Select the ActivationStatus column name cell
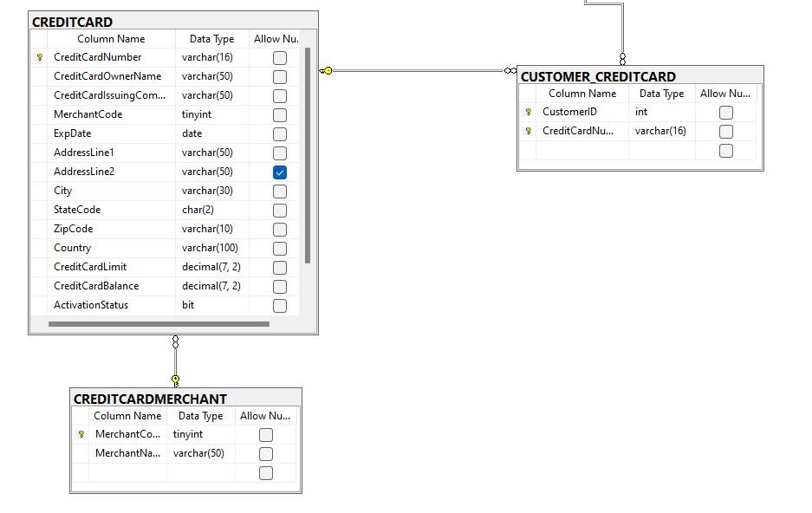812x513 pixels. point(111,305)
